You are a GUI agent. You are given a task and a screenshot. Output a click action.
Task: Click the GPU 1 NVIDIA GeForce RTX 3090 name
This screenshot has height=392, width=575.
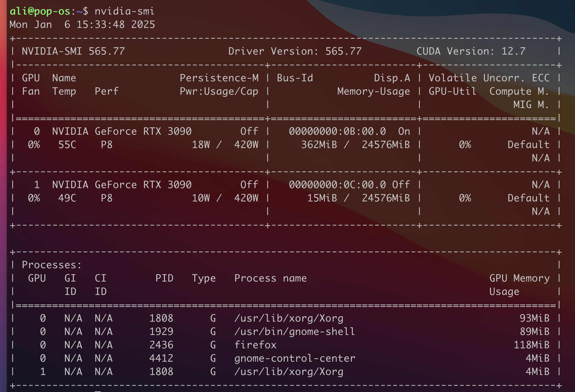pos(121,184)
